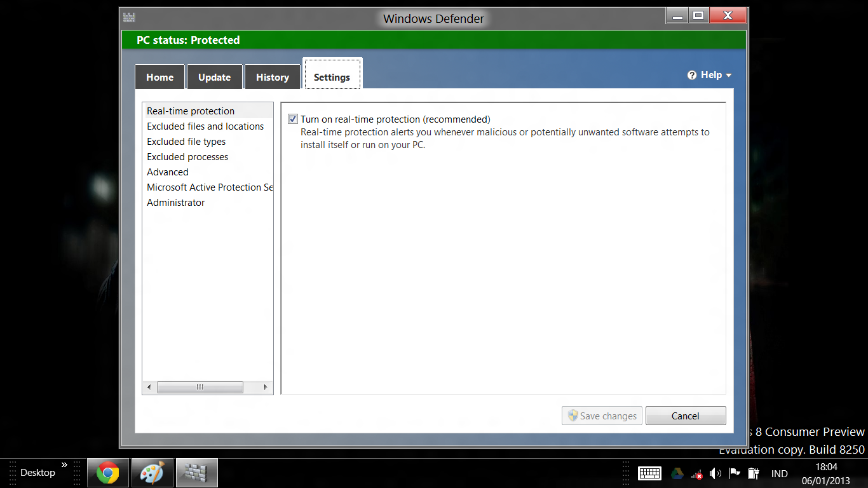Switch to the Home tab

tap(159, 77)
